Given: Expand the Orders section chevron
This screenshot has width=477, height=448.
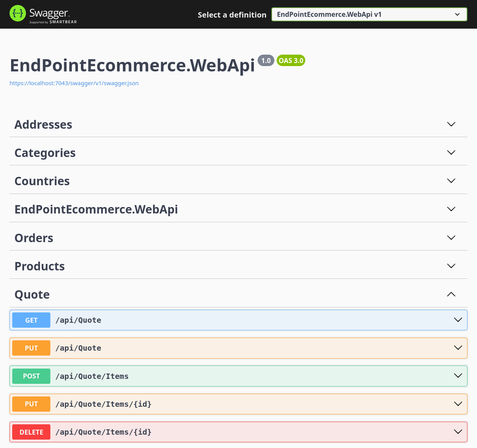Looking at the screenshot, I should (x=451, y=238).
